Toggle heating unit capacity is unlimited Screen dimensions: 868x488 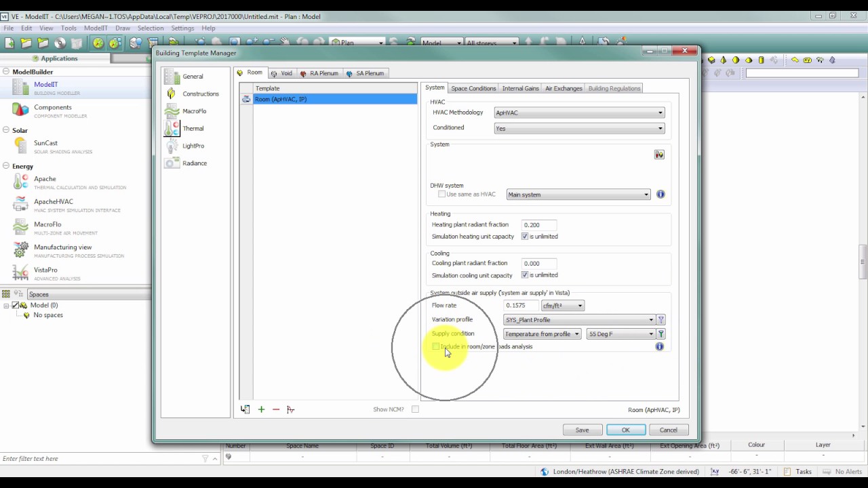tap(525, 237)
